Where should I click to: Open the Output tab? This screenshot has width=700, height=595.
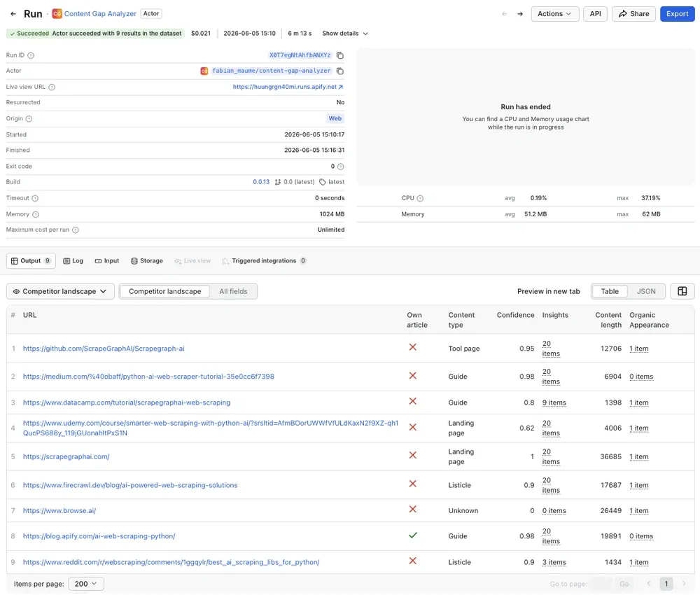(x=31, y=260)
